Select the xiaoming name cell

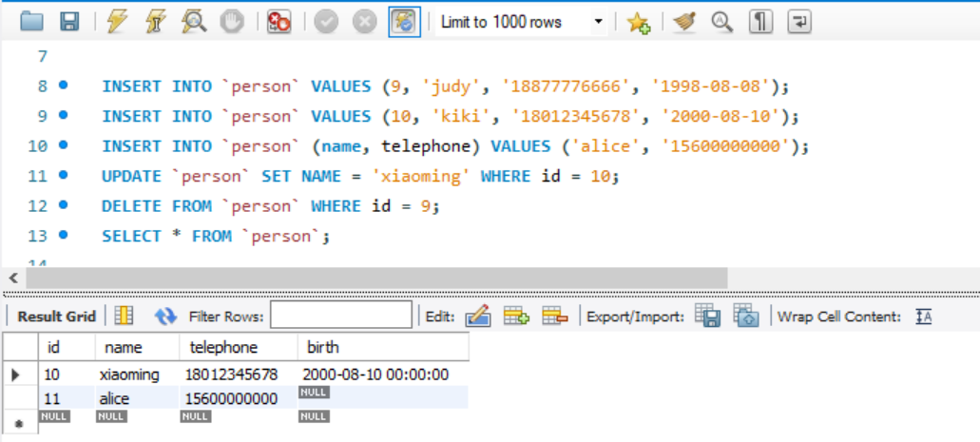[138, 375]
